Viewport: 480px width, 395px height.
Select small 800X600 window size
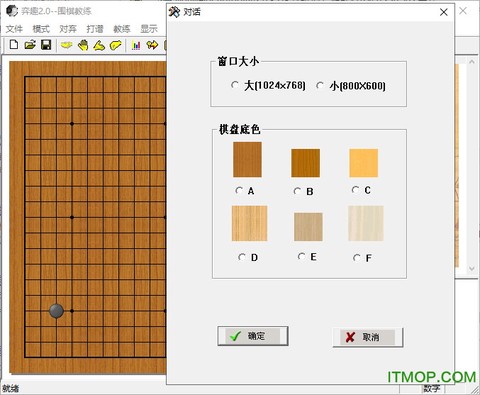pyautogui.click(x=320, y=86)
